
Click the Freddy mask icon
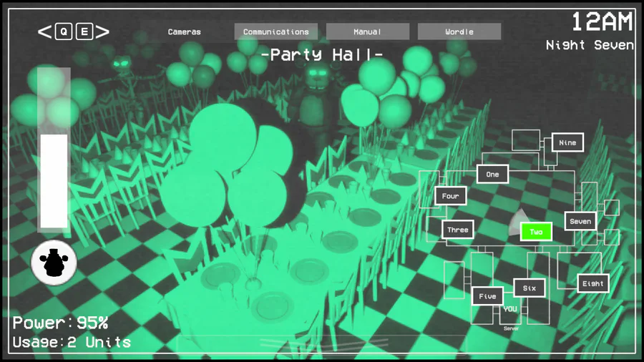pos(54,263)
